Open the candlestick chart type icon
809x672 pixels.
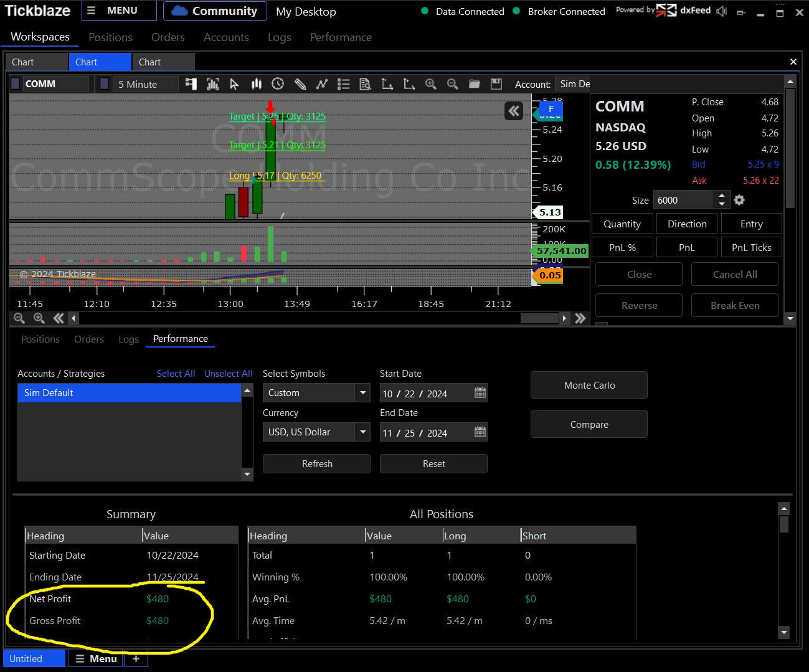click(x=256, y=84)
